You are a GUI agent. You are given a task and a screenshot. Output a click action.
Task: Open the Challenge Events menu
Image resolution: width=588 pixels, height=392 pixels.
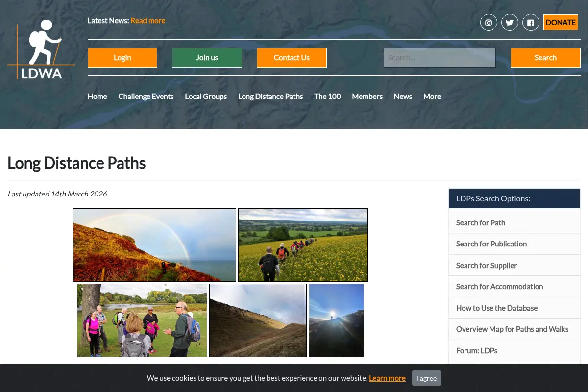(146, 97)
